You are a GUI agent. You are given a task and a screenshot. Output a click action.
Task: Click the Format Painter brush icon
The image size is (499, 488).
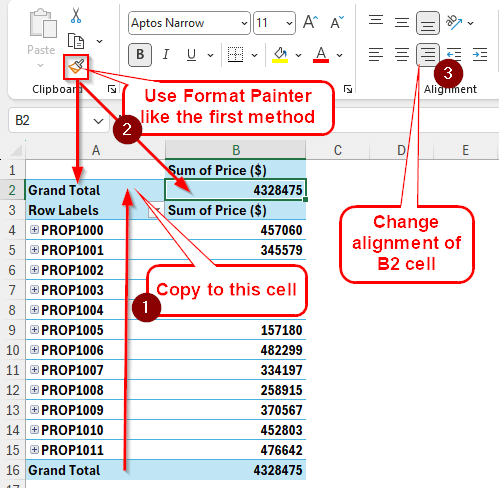[x=76, y=67]
